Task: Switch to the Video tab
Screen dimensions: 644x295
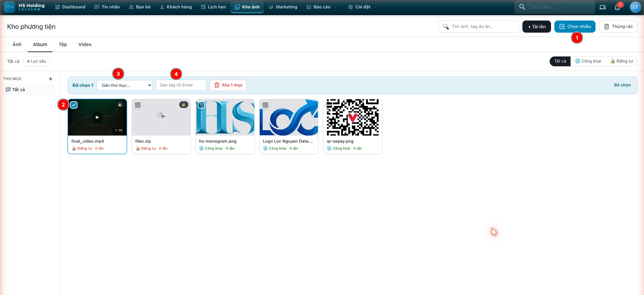Action: [85, 44]
